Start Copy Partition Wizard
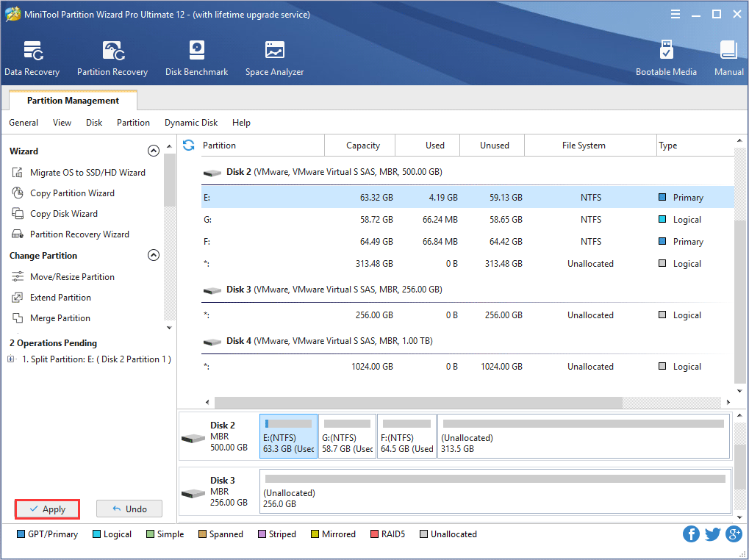The image size is (749, 560). pos(62,193)
